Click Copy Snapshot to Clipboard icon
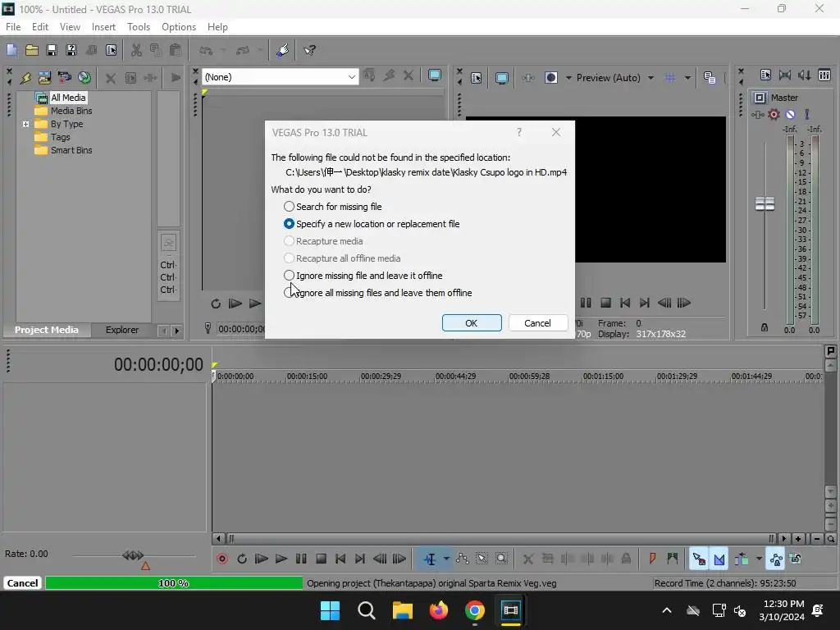The height and width of the screenshot is (630, 840). (x=710, y=78)
